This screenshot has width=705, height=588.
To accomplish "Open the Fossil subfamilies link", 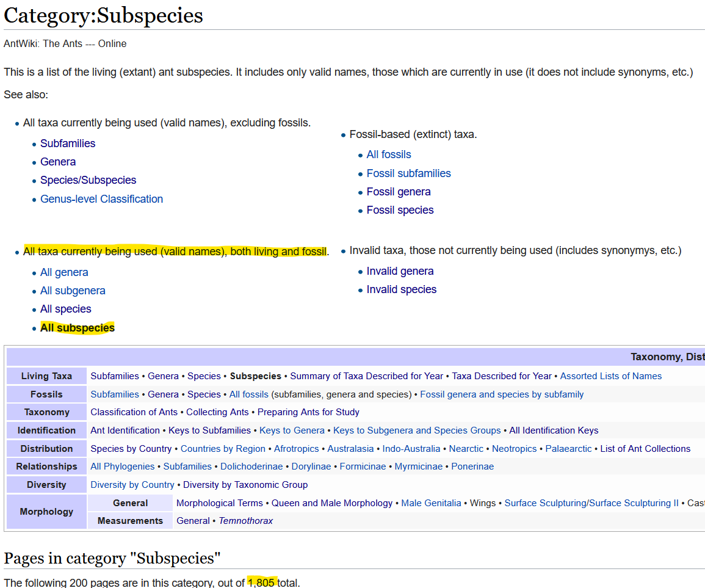I will pyautogui.click(x=408, y=173).
